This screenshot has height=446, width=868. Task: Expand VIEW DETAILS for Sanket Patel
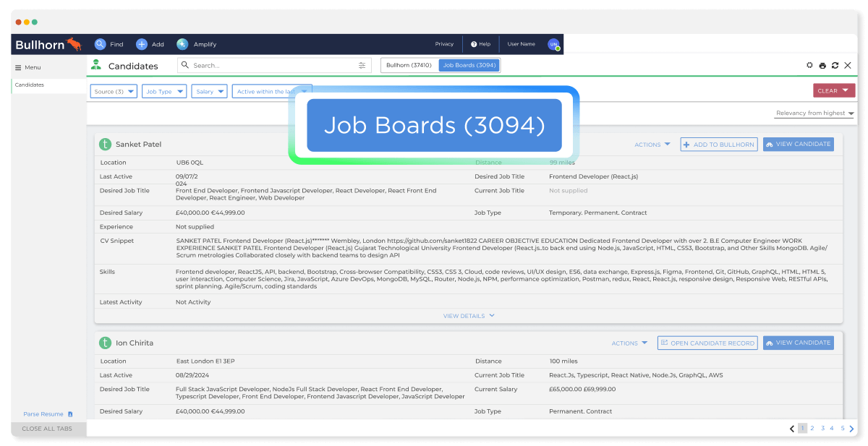469,316
